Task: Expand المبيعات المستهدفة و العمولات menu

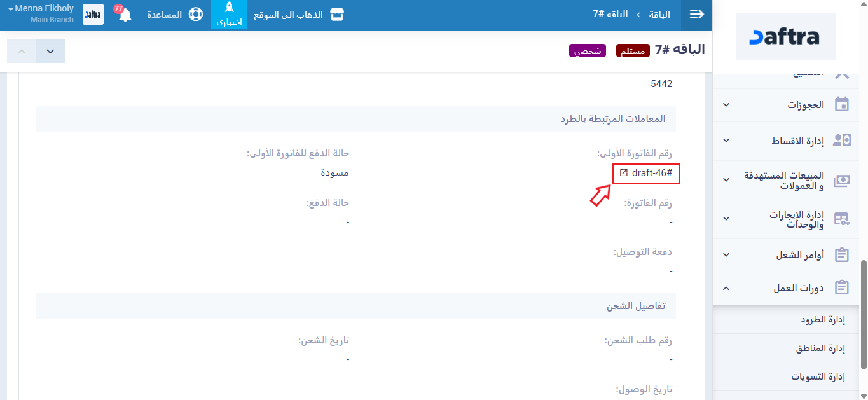Action: (726, 180)
